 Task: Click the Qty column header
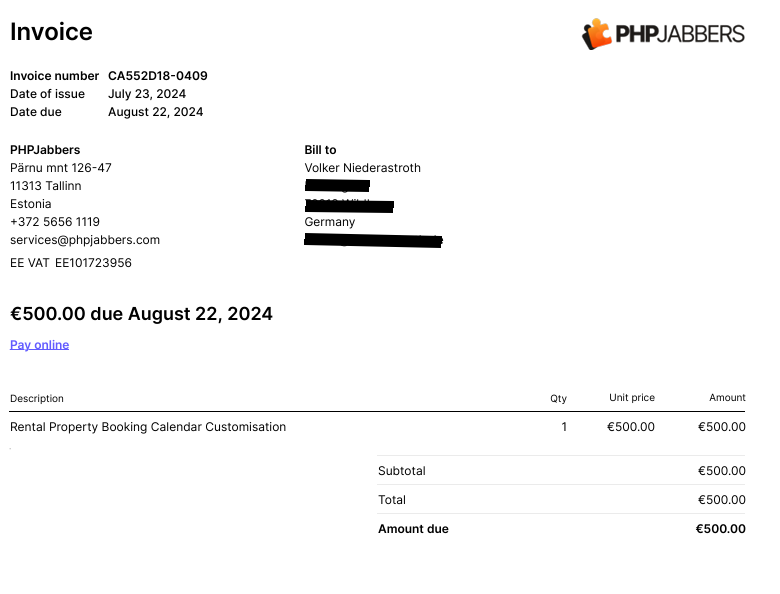[x=558, y=398]
